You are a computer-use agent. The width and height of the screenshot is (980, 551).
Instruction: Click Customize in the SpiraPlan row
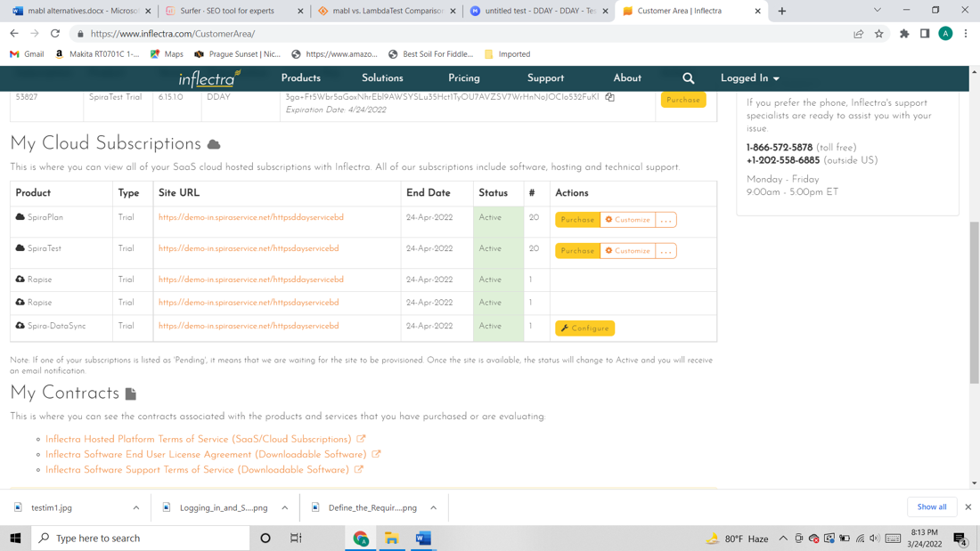[x=627, y=220]
